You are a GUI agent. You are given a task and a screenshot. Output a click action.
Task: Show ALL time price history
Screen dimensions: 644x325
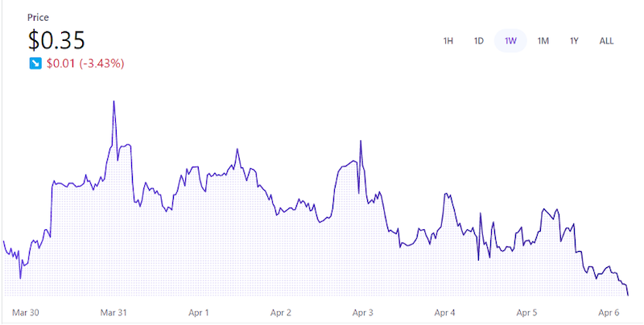(606, 40)
